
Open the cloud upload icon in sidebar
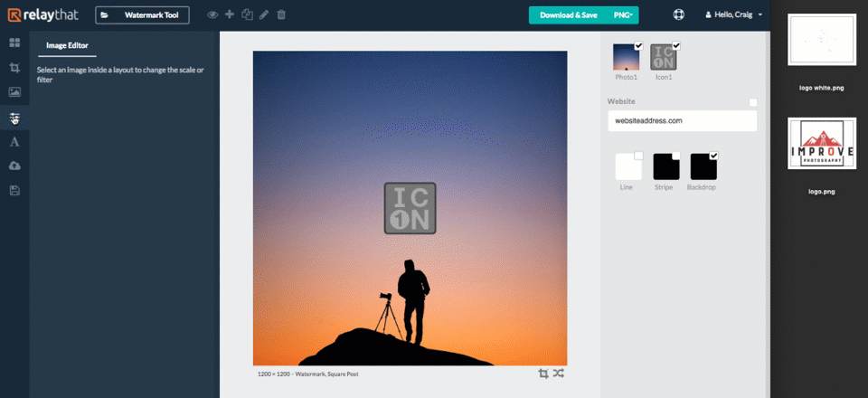click(15, 166)
